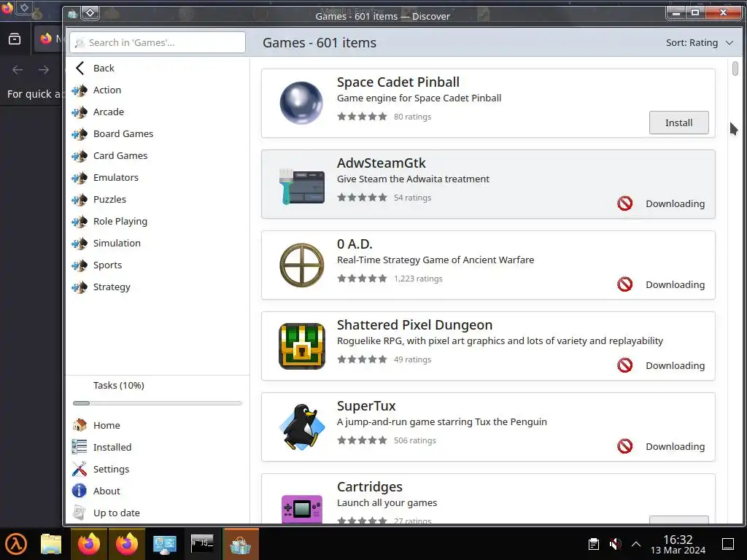
Task: Click the Board Games category icon
Action: pyautogui.click(x=80, y=134)
